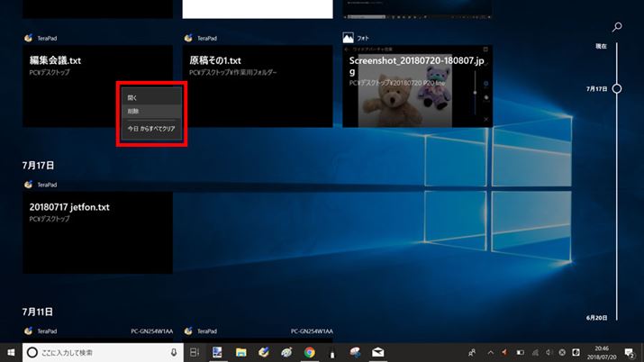Open Google Chrome from taskbar
The image size is (644, 362).
309,352
